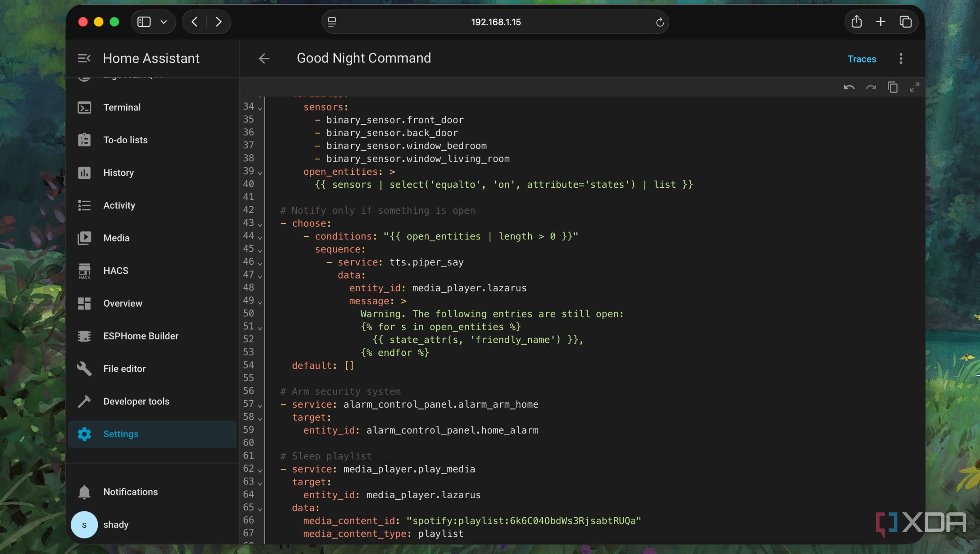Image resolution: width=980 pixels, height=554 pixels.
Task: Click the Developer tools hammer icon
Action: pos(84,402)
